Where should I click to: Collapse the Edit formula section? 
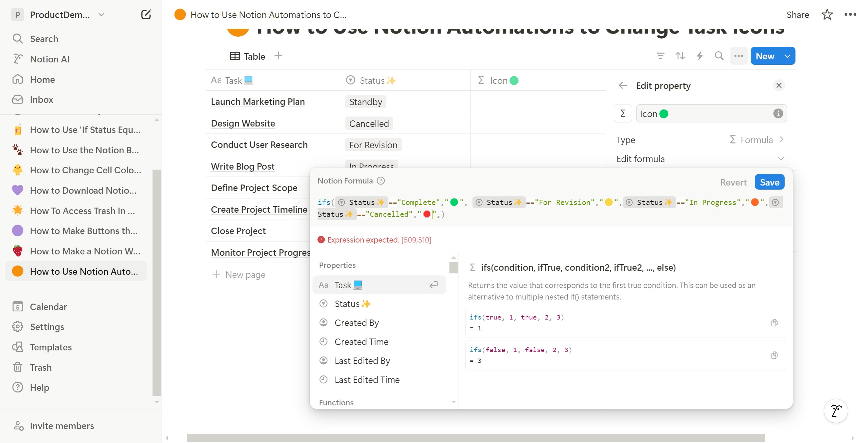pos(700,159)
